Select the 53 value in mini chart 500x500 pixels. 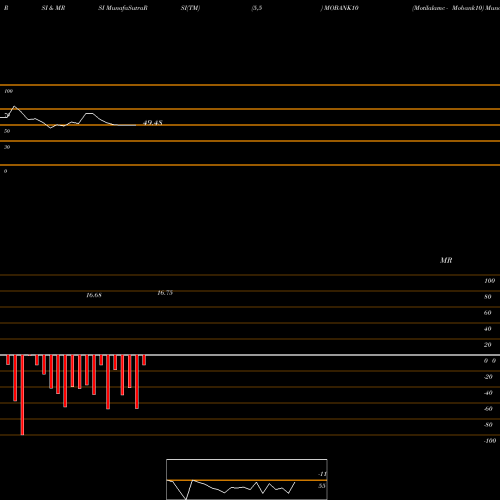pyautogui.click(x=321, y=486)
